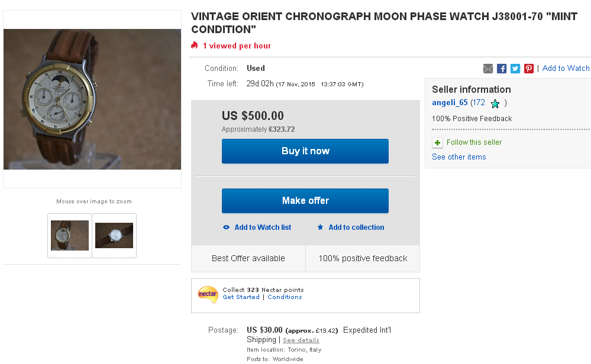591x364 pixels.
Task: Click the star icon beside Add to collection
Action: coord(321,227)
